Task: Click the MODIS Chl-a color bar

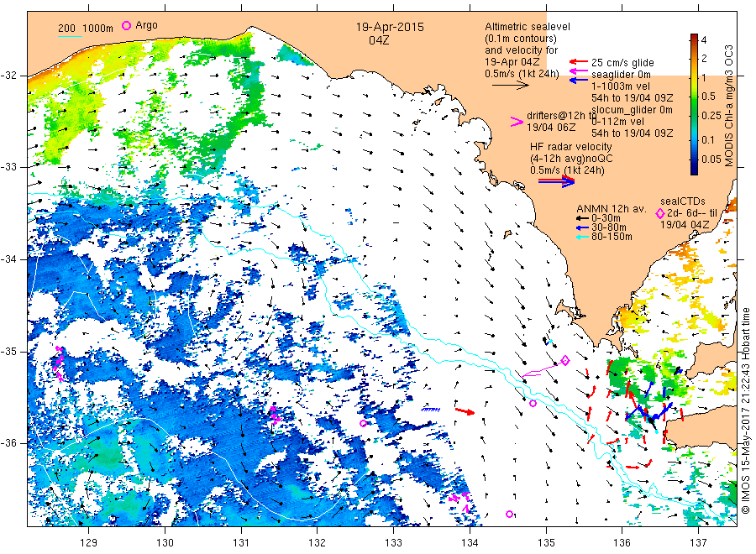Action: point(694,104)
